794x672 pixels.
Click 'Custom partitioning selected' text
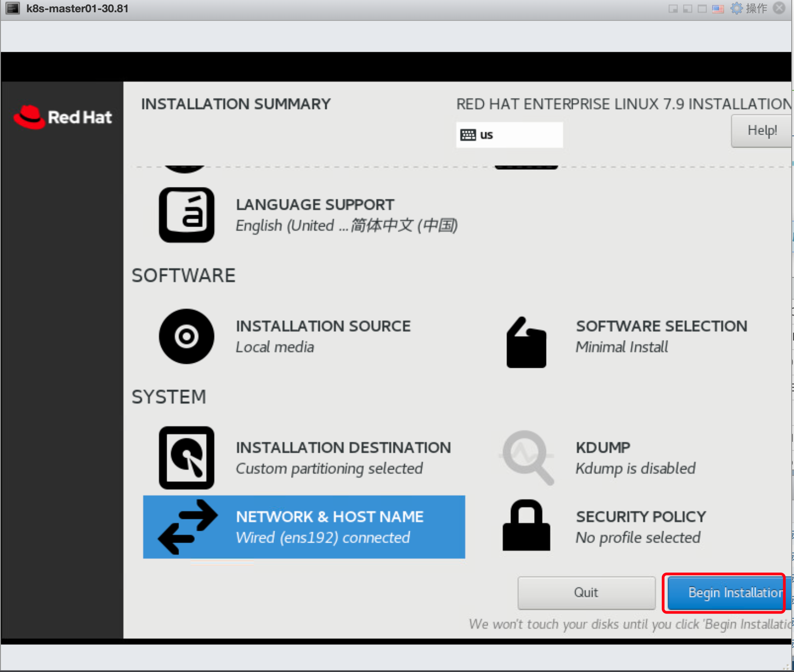(329, 469)
